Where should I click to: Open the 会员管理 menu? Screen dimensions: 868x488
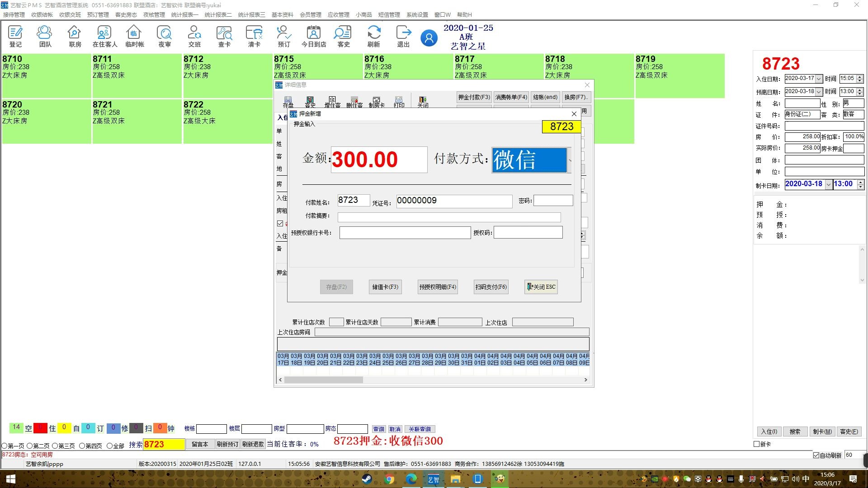coord(311,15)
